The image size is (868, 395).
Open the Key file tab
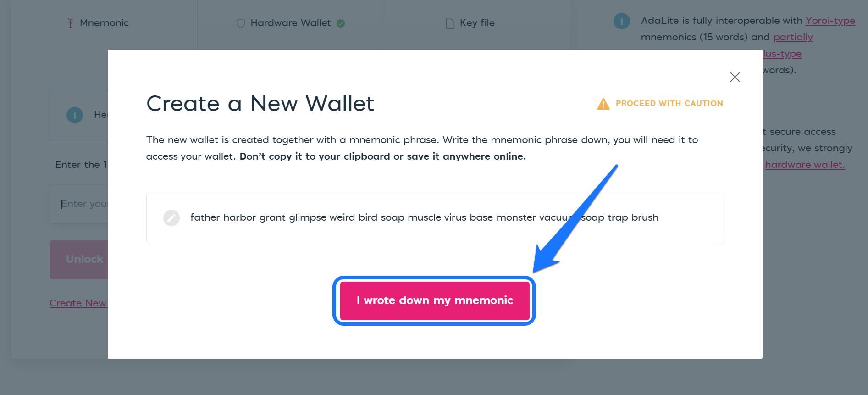470,22
